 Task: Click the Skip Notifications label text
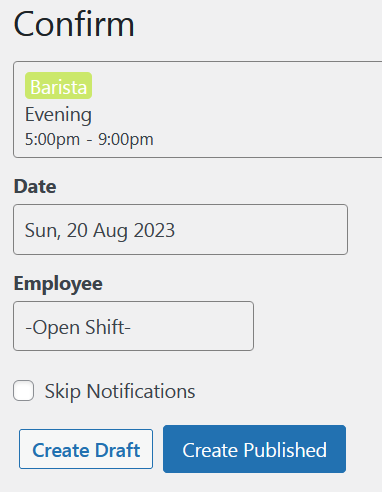[120, 391]
